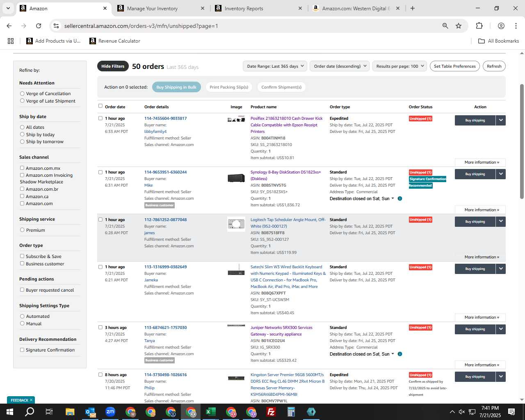Reload the page with the refresh icon
This screenshot has height=420, width=525.
tap(39, 26)
